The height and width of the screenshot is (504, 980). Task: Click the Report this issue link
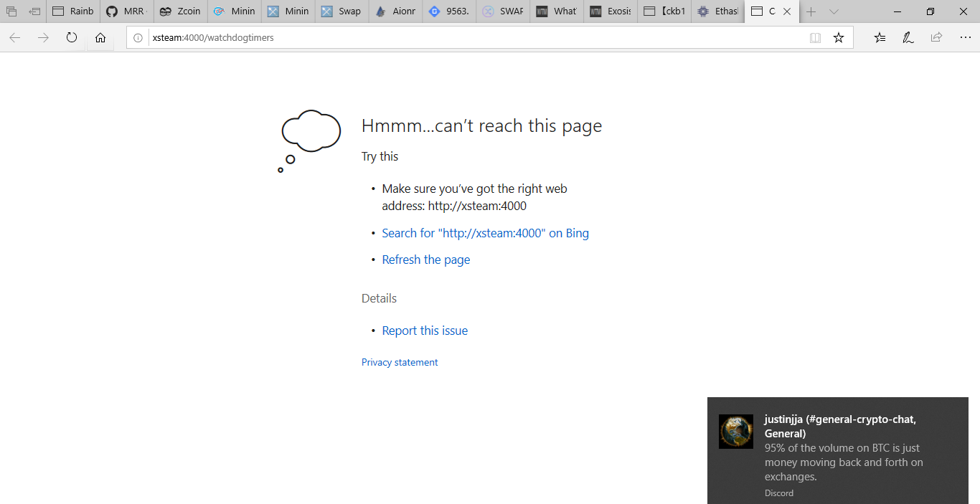425,330
